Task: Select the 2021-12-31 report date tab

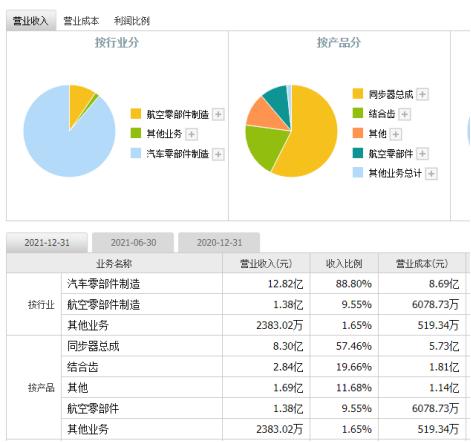Action: pos(47,242)
